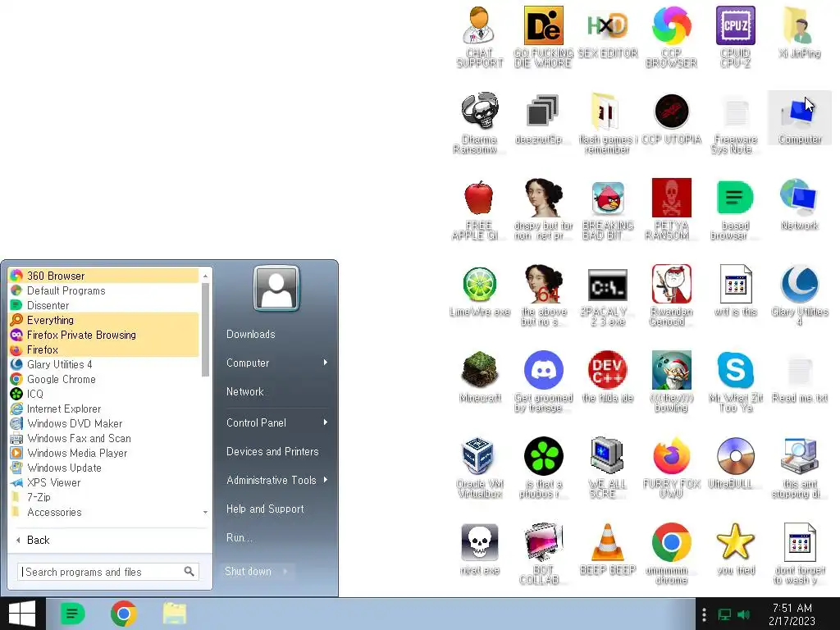This screenshot has height=630, width=840.
Task: Open the DEV C++ desktop icon
Action: (x=608, y=377)
